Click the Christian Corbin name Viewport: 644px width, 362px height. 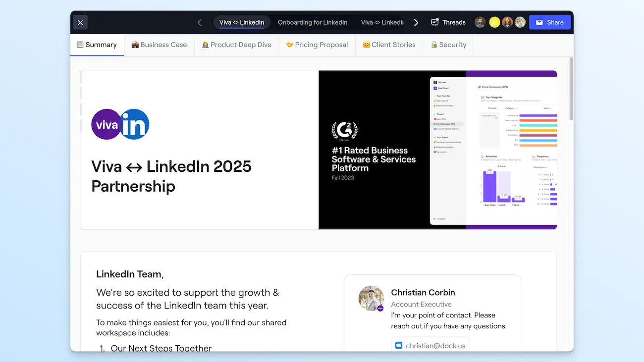click(x=423, y=292)
